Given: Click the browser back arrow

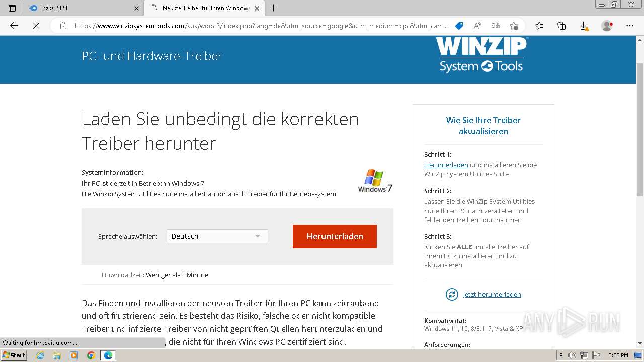Looking at the screenshot, I should [x=14, y=26].
